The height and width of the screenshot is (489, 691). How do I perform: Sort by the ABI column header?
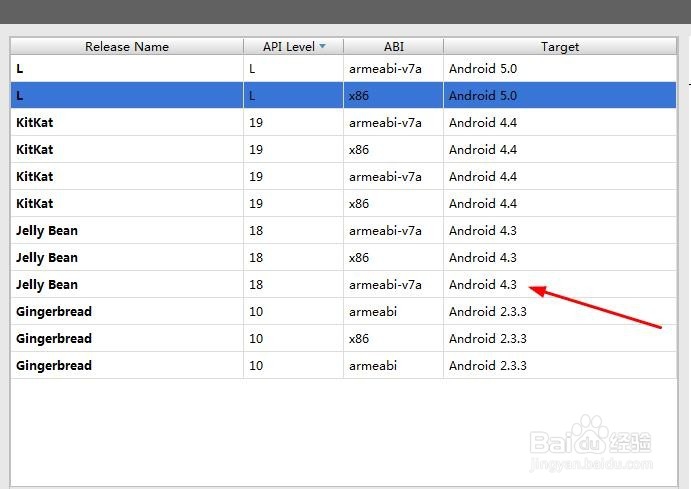[x=394, y=46]
